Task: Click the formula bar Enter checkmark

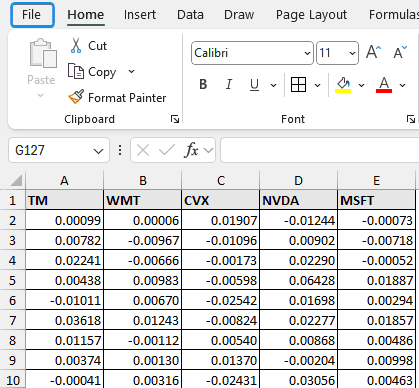Action: (167, 151)
